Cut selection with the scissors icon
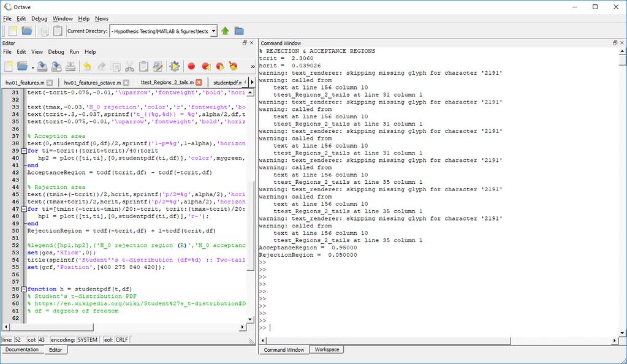 click(129, 66)
